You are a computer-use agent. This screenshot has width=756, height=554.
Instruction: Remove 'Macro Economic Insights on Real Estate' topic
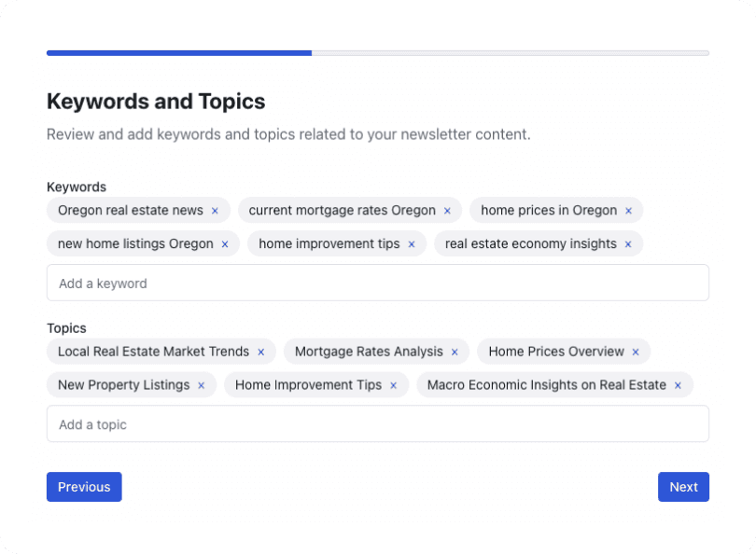click(x=678, y=385)
